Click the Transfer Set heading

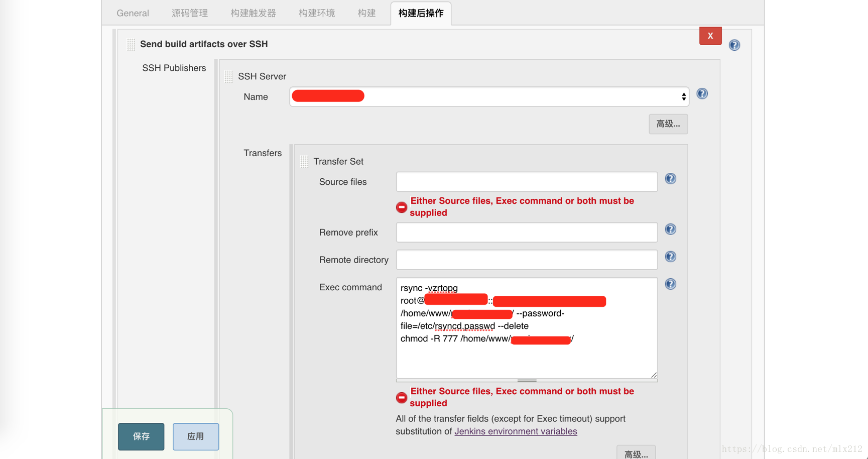[x=338, y=162]
